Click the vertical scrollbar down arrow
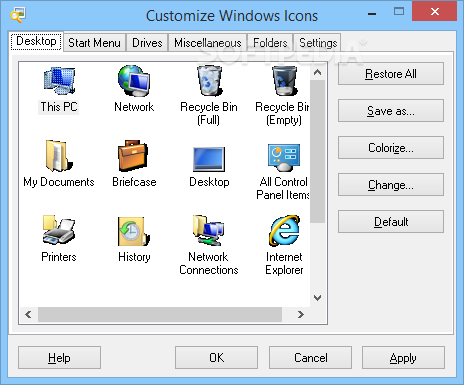The height and width of the screenshot is (385, 464). click(317, 298)
